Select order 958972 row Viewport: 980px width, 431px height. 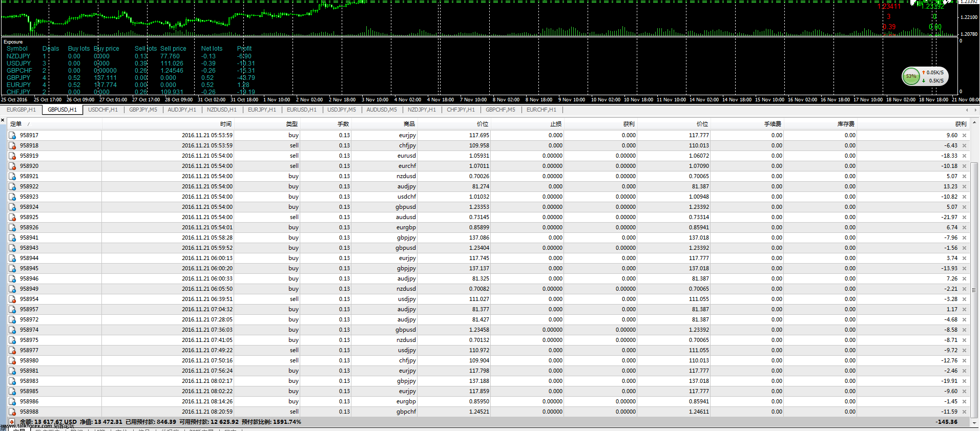point(488,319)
